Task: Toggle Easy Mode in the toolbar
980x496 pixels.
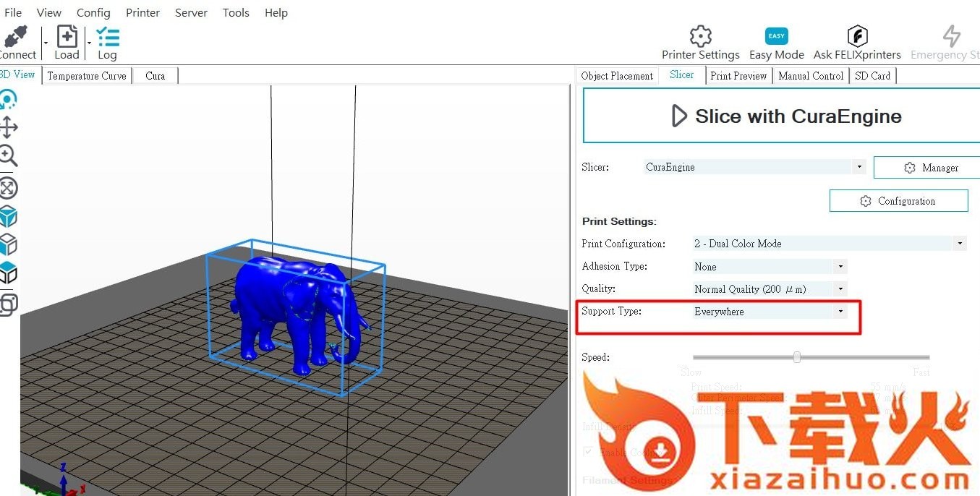Action: (x=776, y=37)
